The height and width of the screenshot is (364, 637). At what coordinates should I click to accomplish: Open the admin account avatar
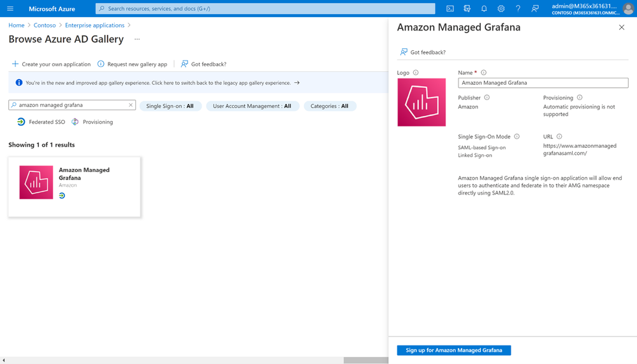pos(628,8)
